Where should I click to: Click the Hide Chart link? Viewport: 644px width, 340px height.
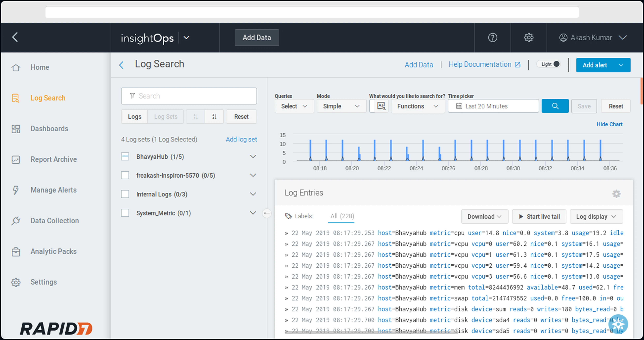point(609,124)
